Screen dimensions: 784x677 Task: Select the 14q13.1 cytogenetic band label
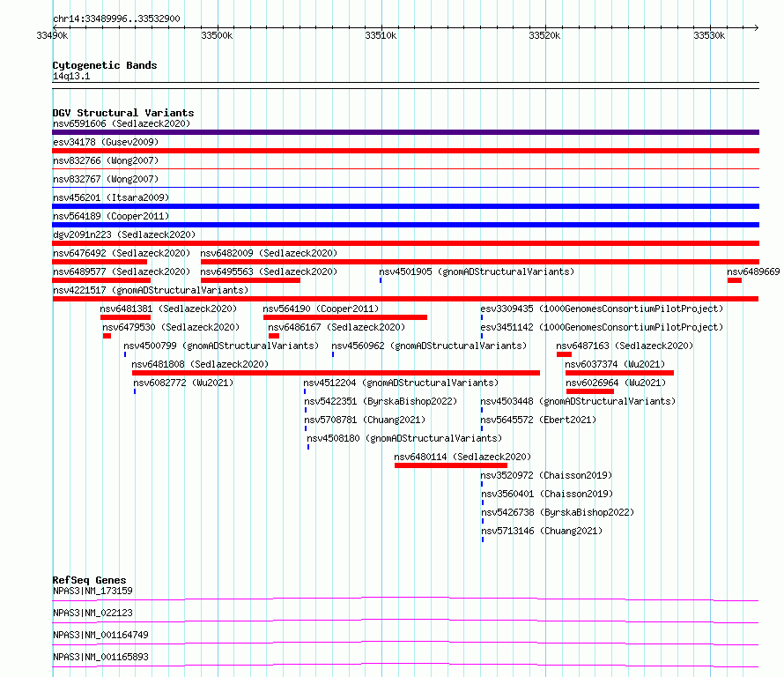pyautogui.click(x=71, y=76)
